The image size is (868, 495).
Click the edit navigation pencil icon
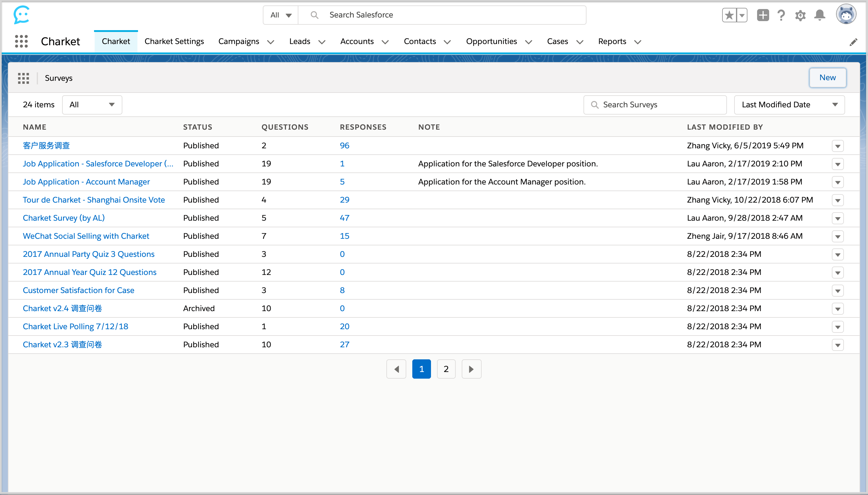tap(854, 42)
